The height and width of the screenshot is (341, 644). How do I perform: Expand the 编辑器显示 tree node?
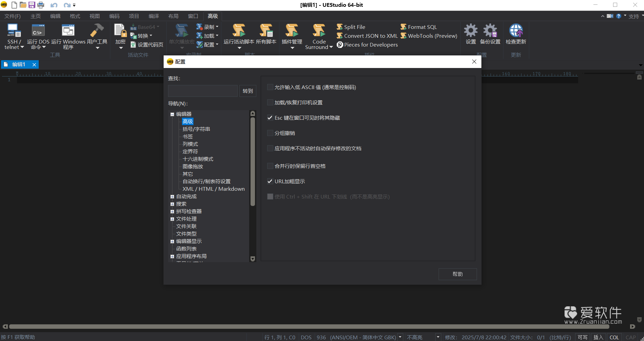pyautogui.click(x=172, y=241)
